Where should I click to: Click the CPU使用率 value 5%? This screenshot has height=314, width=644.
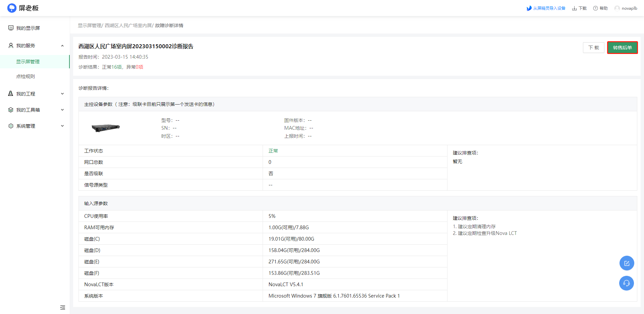click(x=272, y=216)
